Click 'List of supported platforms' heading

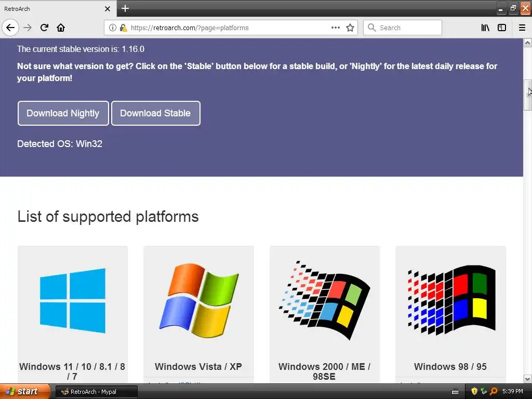click(108, 217)
